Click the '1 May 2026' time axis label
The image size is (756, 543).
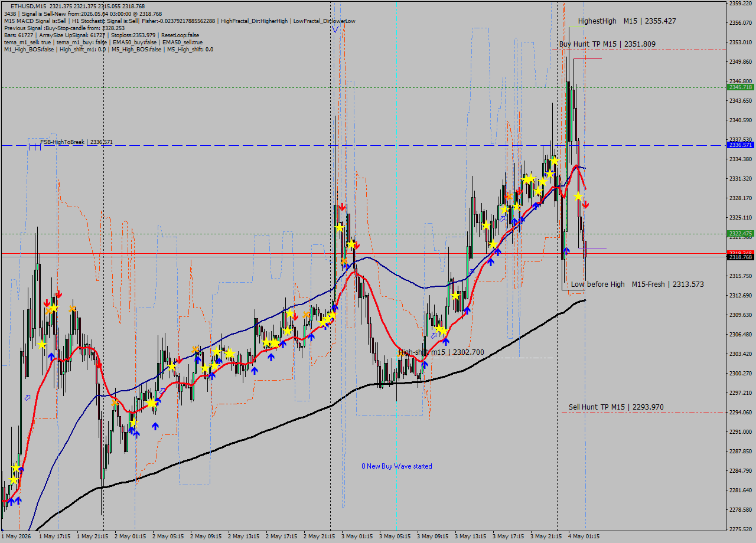pyautogui.click(x=16, y=537)
